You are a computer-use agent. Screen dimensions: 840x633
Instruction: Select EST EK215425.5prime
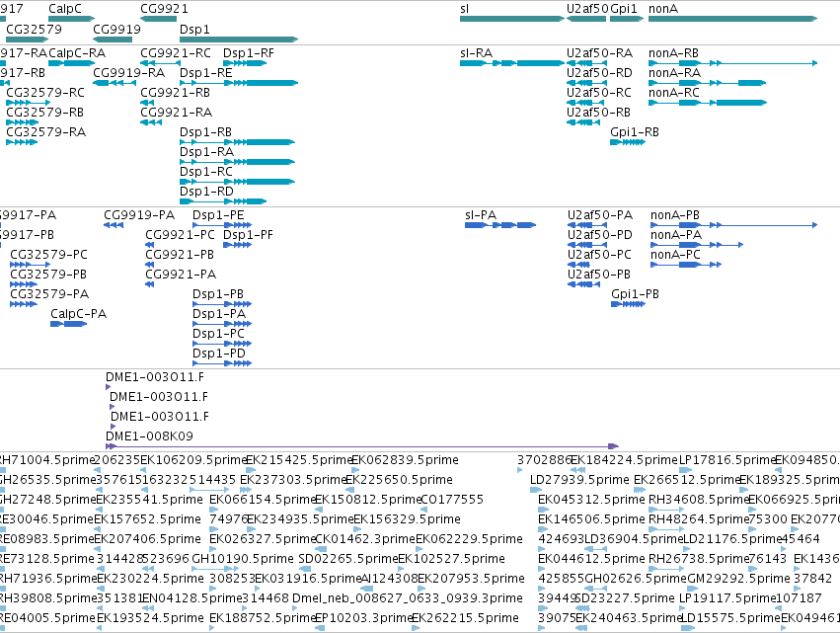tap(298, 460)
